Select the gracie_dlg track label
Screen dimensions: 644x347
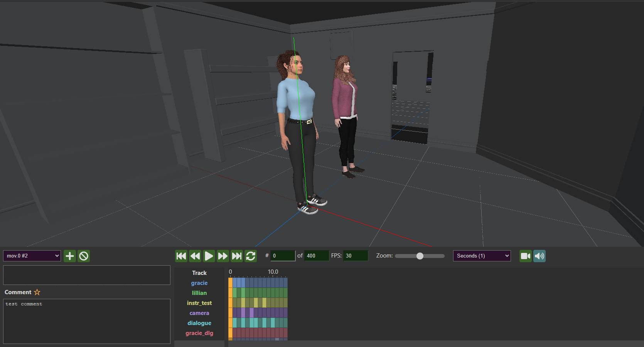pyautogui.click(x=199, y=333)
